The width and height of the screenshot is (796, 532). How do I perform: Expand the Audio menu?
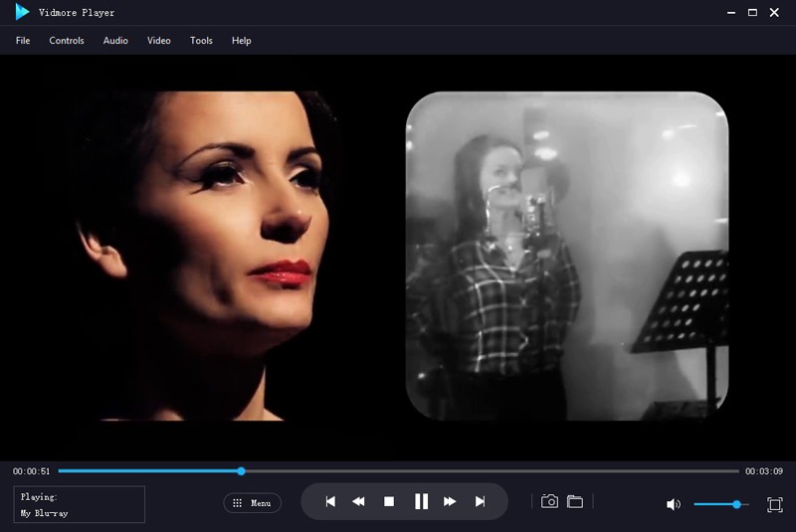(x=115, y=41)
